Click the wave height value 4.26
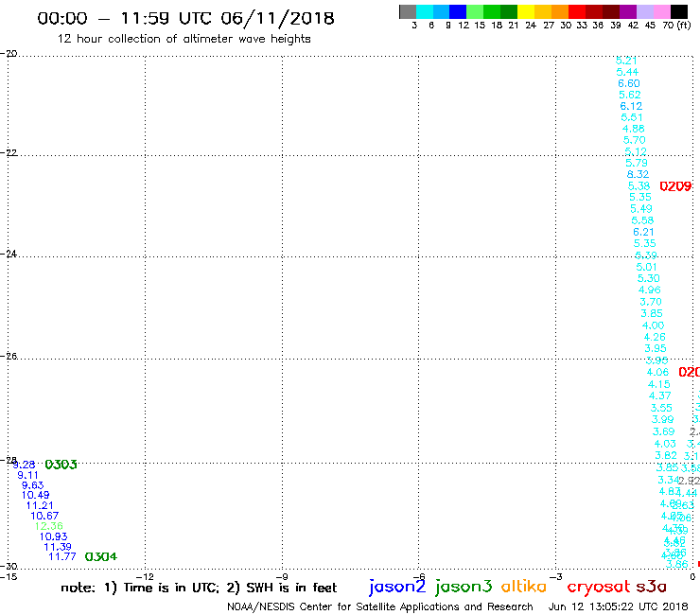This screenshot has width=700, height=615. coord(655,337)
